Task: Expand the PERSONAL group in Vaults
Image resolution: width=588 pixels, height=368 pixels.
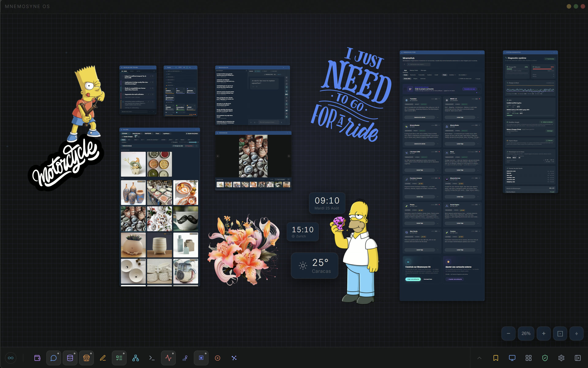Action: pos(181,77)
